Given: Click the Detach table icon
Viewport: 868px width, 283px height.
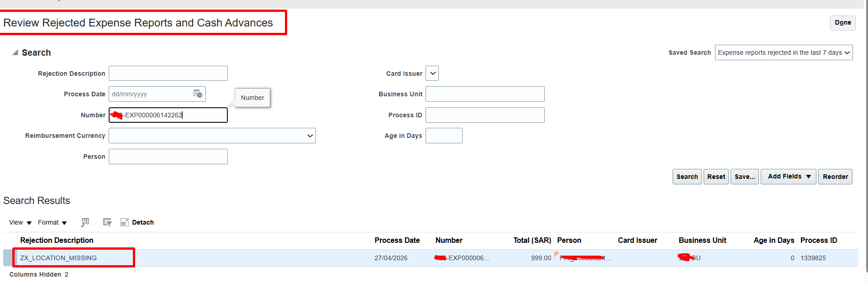Looking at the screenshot, I should [124, 222].
